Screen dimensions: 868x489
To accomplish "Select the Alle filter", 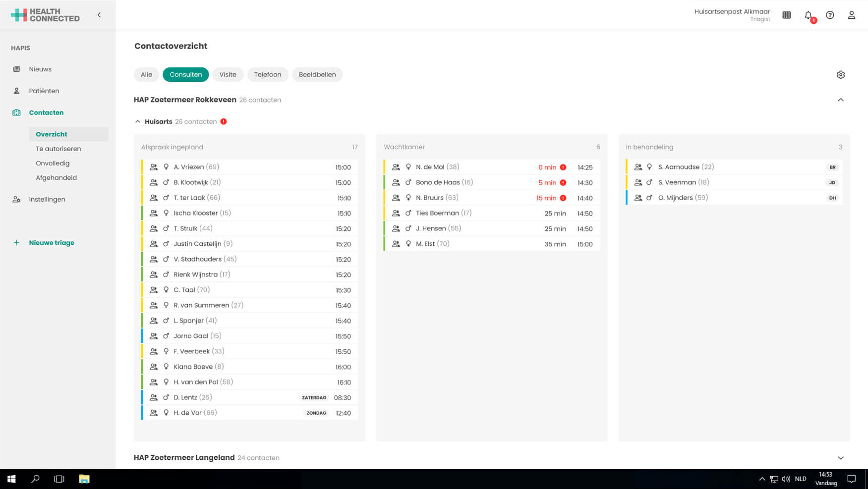I will pos(146,75).
